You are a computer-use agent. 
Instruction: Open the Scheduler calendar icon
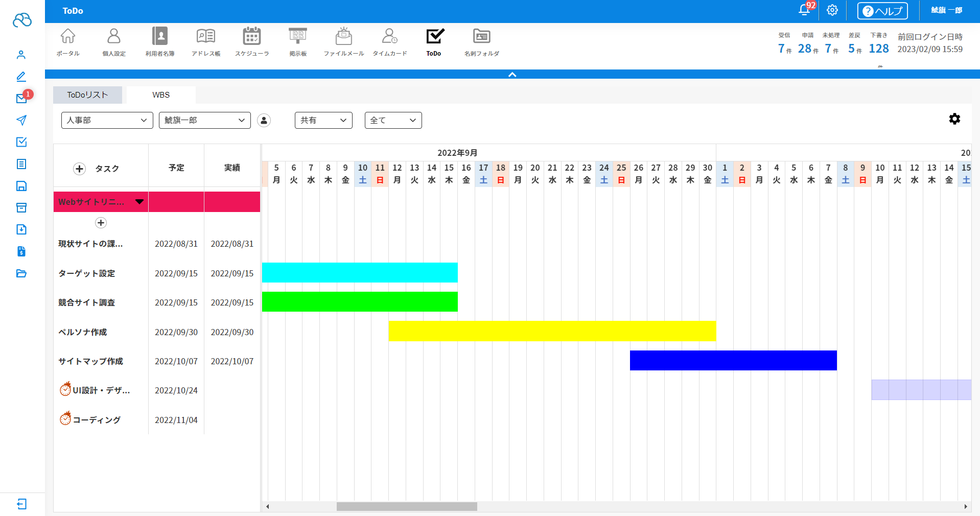(251, 41)
